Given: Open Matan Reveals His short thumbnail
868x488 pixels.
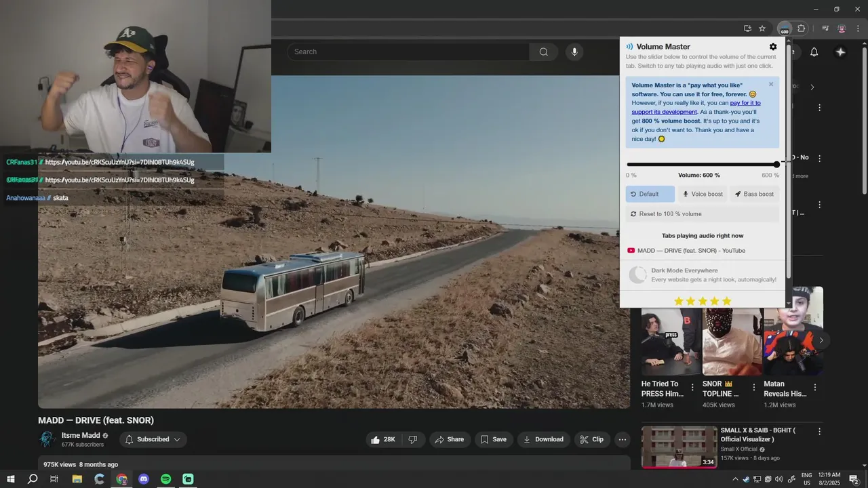Looking at the screenshot, I should [x=793, y=332].
